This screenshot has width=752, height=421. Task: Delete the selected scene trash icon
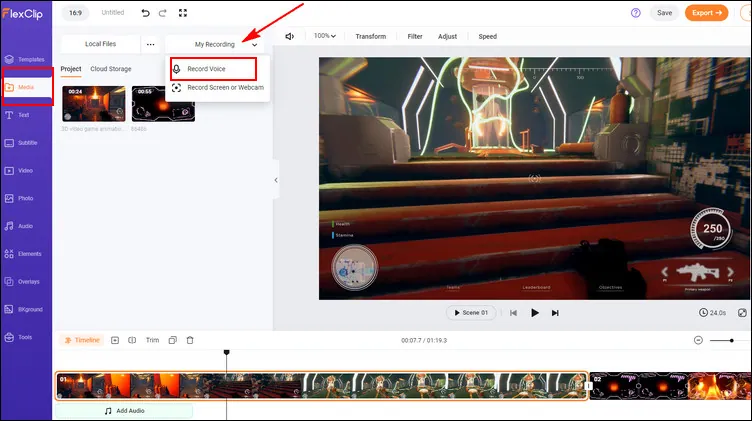tap(190, 340)
